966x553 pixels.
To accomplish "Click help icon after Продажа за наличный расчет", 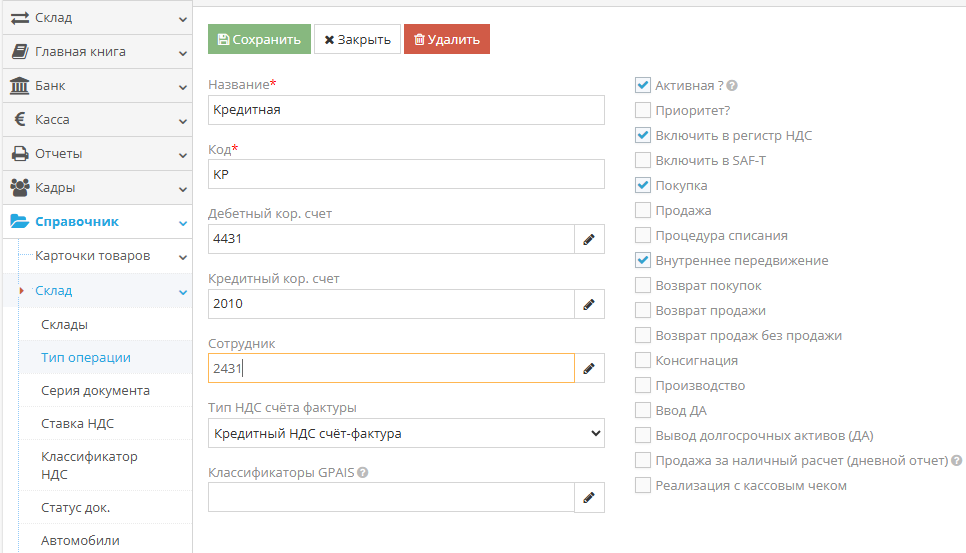I will pos(957,461).
